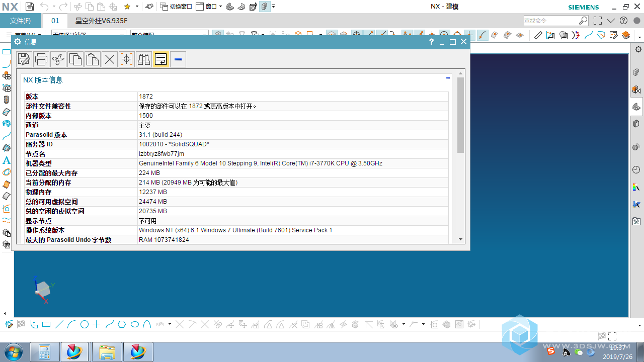Click the X clear icon in 信息 toolbar
644x362 pixels.
[110, 59]
